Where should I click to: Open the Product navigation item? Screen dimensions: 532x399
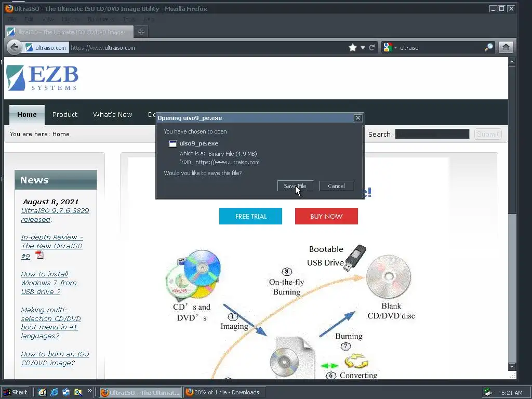tap(65, 115)
